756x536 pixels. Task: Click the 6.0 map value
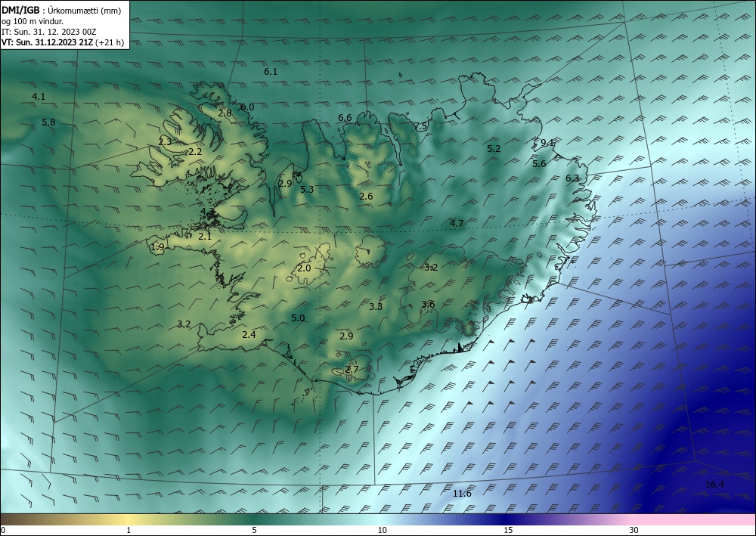247,107
